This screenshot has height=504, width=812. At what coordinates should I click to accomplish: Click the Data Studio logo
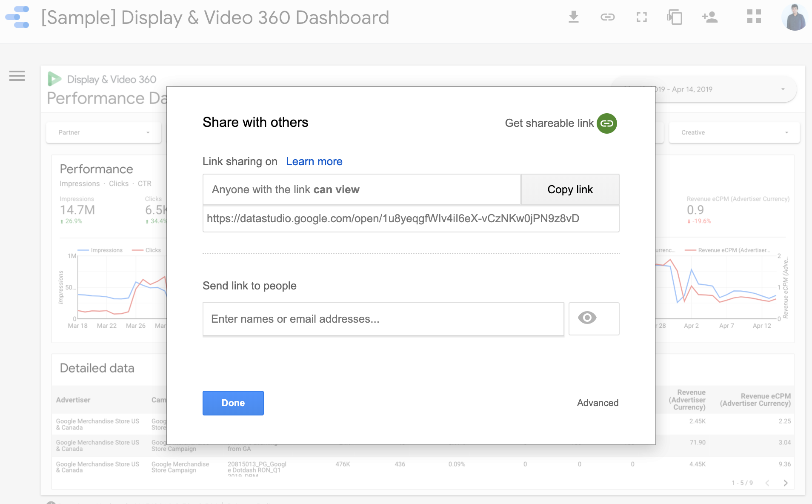pos(16,17)
